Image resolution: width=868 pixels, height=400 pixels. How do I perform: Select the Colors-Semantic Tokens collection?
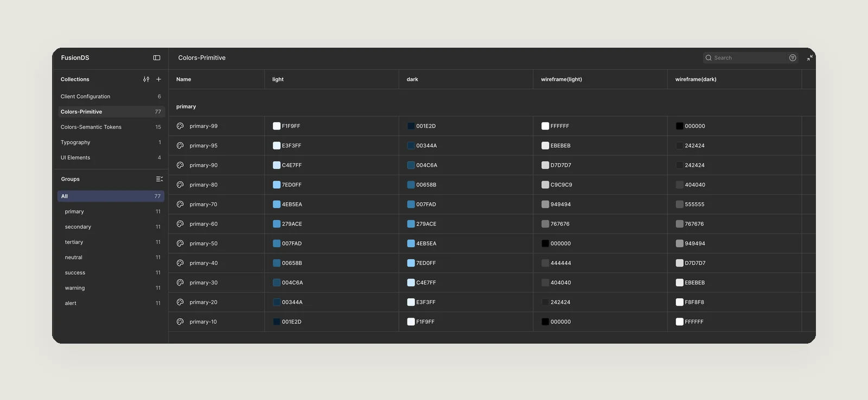111,127
